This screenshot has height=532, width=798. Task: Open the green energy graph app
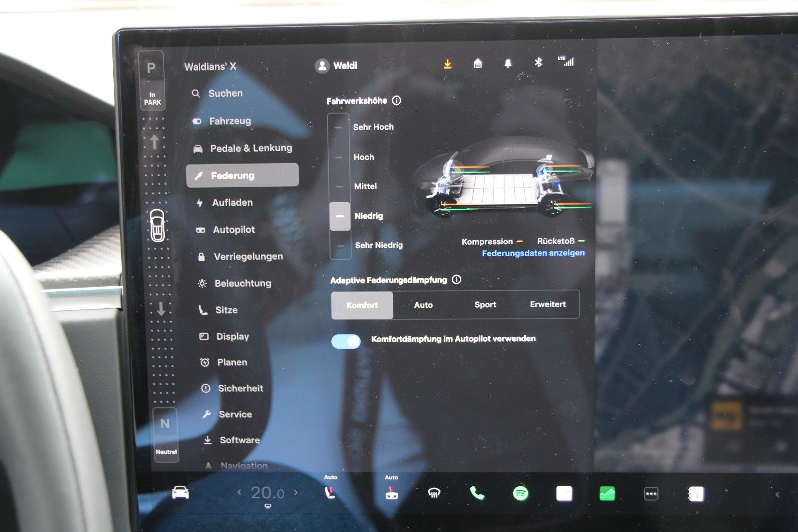pos(607,494)
